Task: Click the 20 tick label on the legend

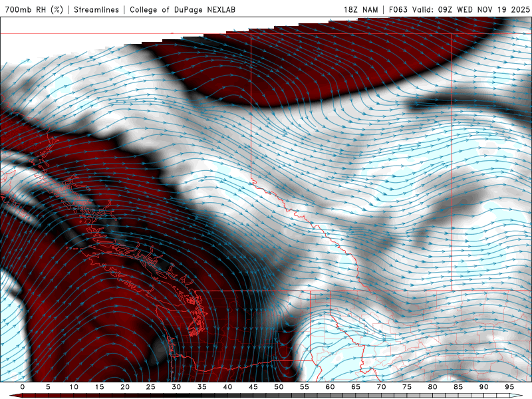Action: tap(125, 387)
